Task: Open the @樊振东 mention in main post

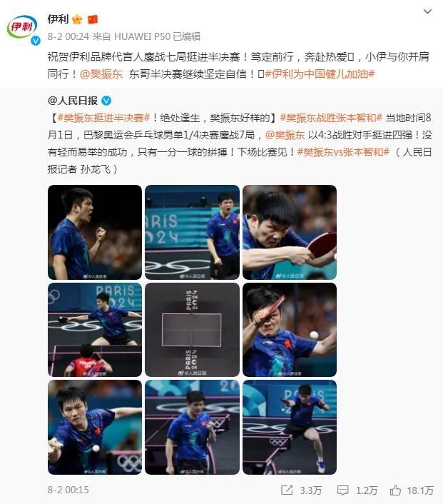Action: pyautogui.click(x=101, y=74)
